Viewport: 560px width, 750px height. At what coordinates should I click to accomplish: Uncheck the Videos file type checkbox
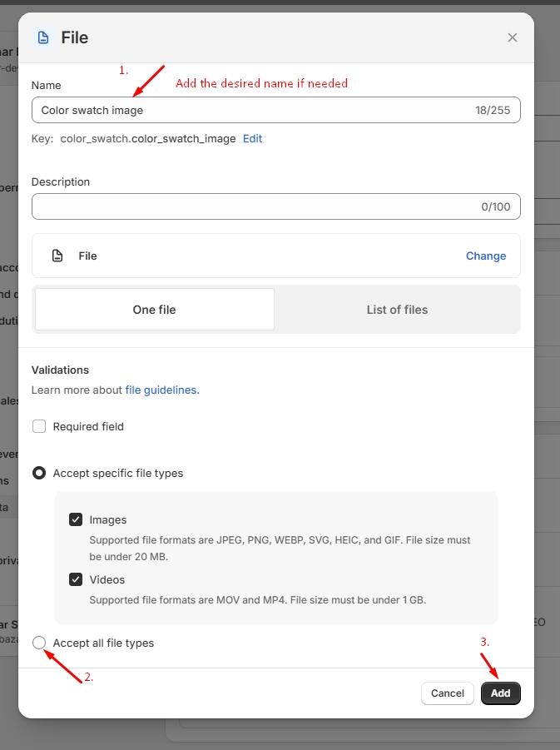pyautogui.click(x=76, y=579)
